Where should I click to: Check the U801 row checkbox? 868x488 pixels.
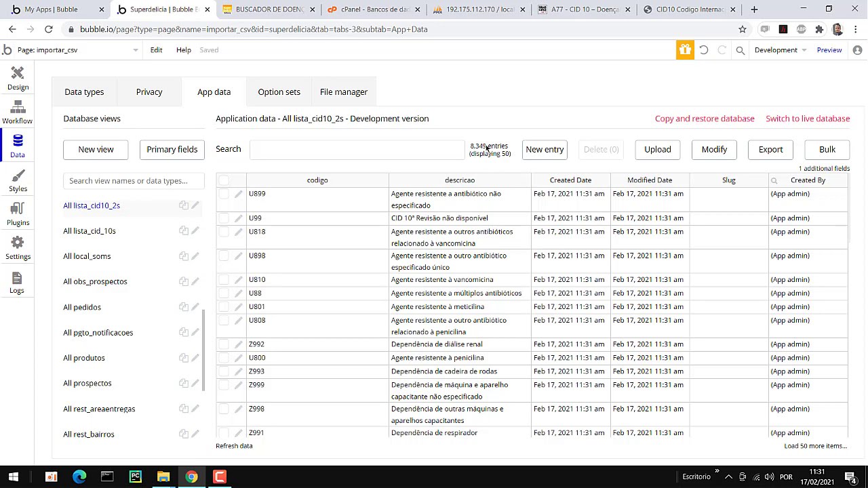pyautogui.click(x=224, y=307)
